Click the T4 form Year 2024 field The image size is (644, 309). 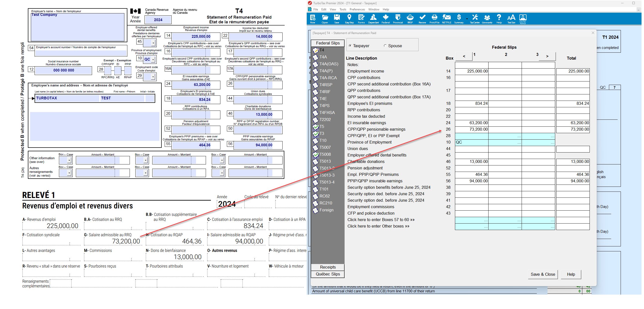[x=158, y=20]
